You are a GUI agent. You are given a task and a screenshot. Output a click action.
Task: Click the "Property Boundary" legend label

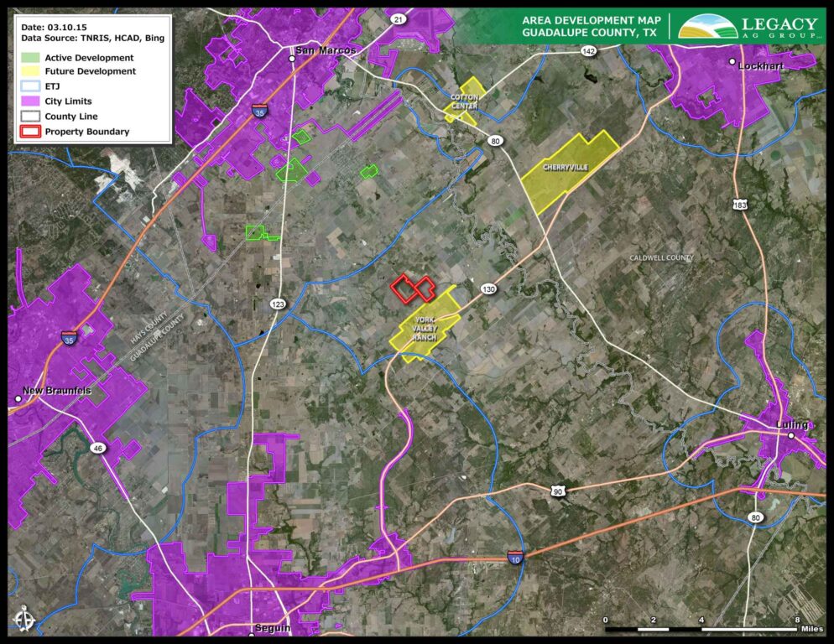coord(87,132)
